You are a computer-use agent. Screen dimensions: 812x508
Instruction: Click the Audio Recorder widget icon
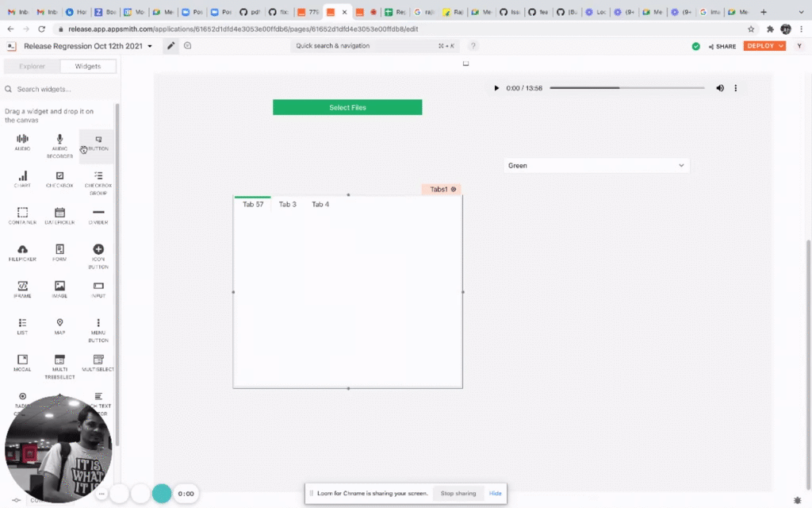[x=59, y=139]
